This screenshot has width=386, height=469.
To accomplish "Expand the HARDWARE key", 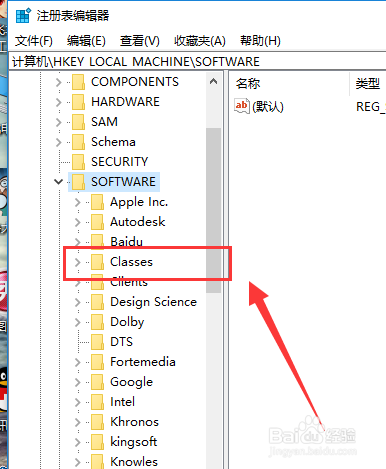I will [59, 102].
